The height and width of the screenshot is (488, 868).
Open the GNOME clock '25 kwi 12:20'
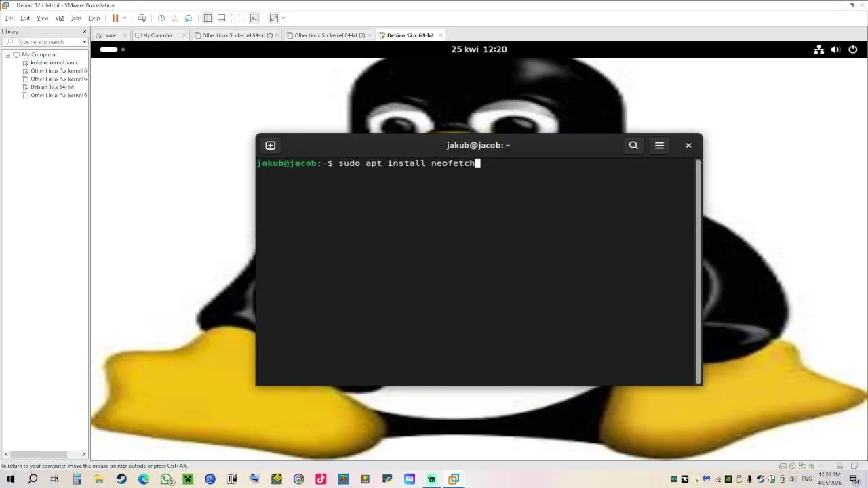[x=479, y=49]
